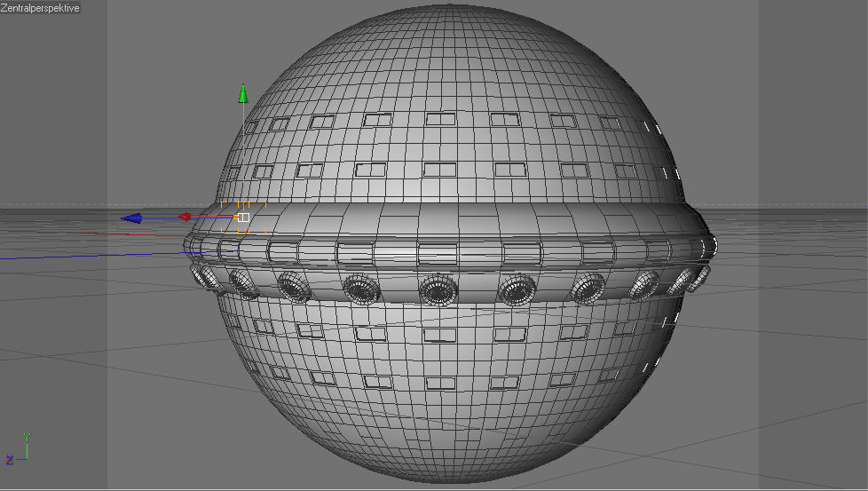Click the green Y-axis arrow handle
This screenshot has width=868, height=491.
(x=243, y=93)
